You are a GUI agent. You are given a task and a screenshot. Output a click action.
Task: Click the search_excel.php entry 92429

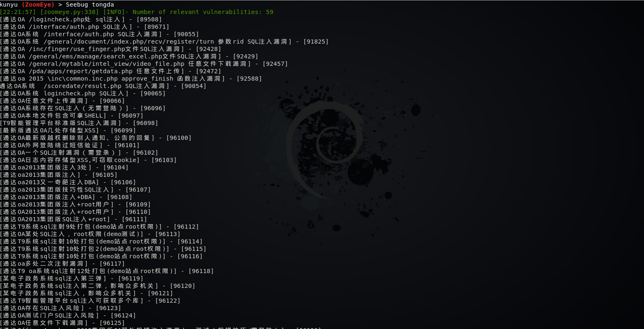click(x=129, y=56)
